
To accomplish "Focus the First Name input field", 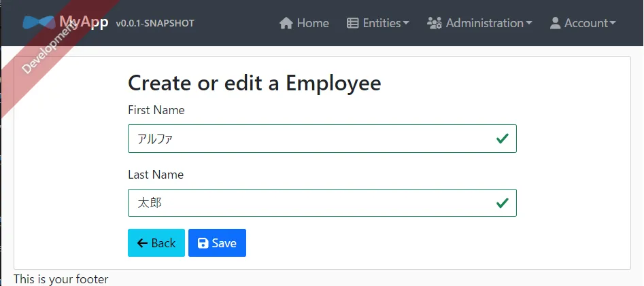I will 322,139.
